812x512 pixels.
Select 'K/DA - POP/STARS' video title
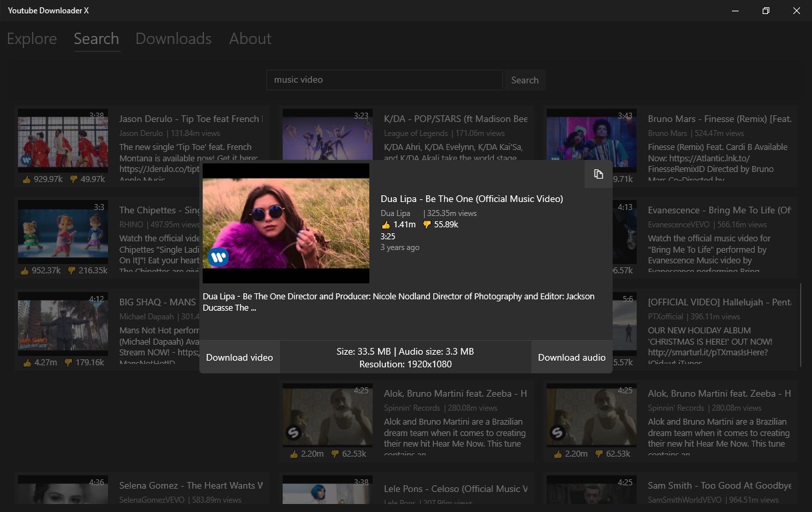(455, 119)
